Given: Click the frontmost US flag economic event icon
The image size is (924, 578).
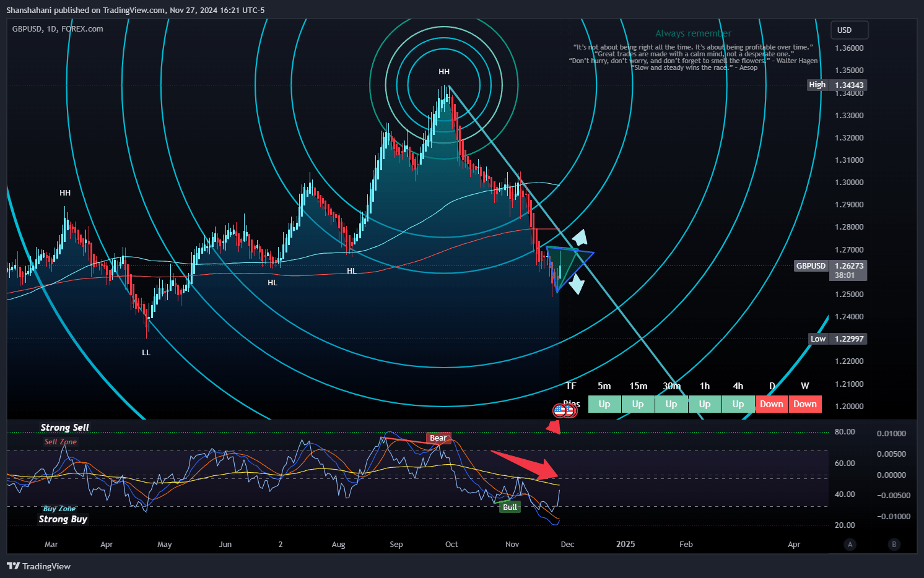Looking at the screenshot, I should 560,410.
